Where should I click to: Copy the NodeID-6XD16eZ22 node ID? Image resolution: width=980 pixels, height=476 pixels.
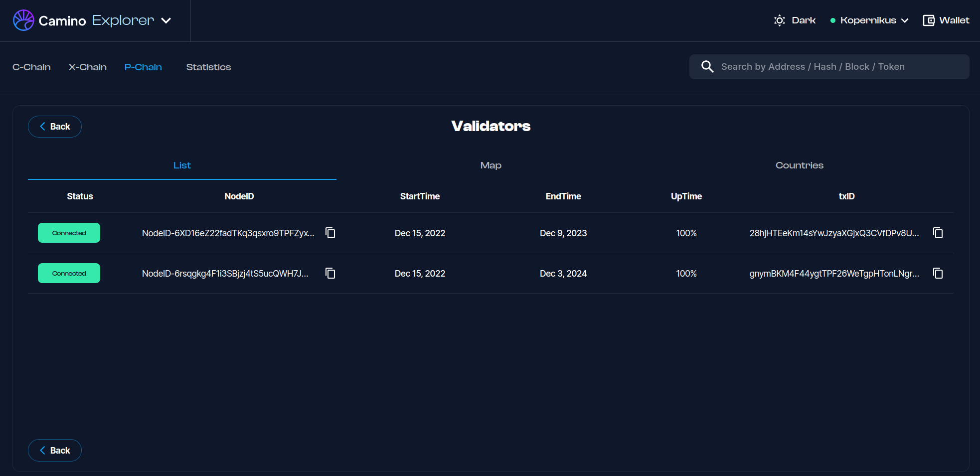[x=330, y=233]
